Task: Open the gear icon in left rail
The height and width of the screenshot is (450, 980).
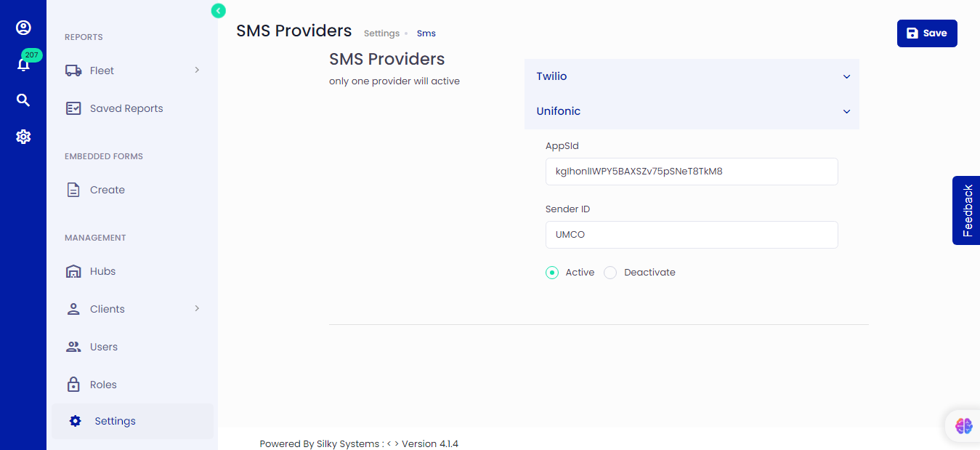Action: tap(23, 137)
